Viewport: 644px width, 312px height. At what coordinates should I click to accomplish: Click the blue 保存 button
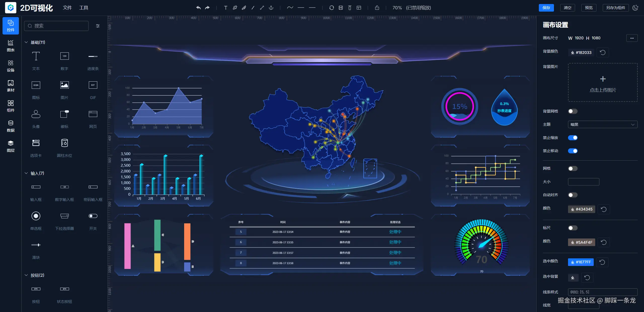[546, 8]
